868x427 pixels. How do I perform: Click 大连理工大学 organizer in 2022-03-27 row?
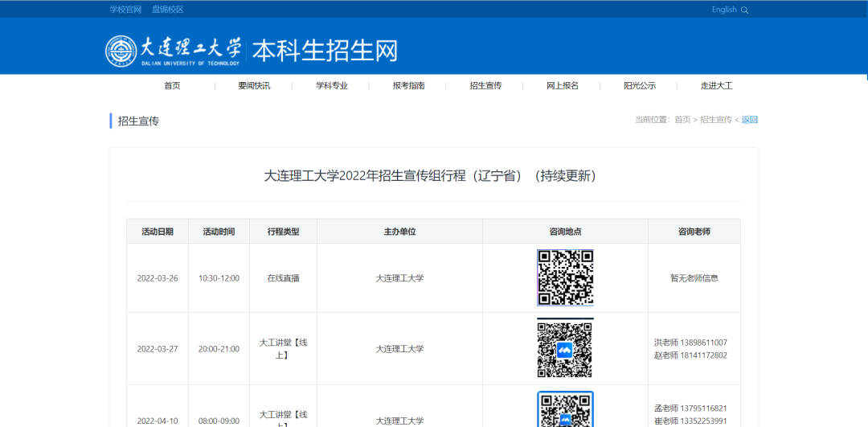coord(399,349)
